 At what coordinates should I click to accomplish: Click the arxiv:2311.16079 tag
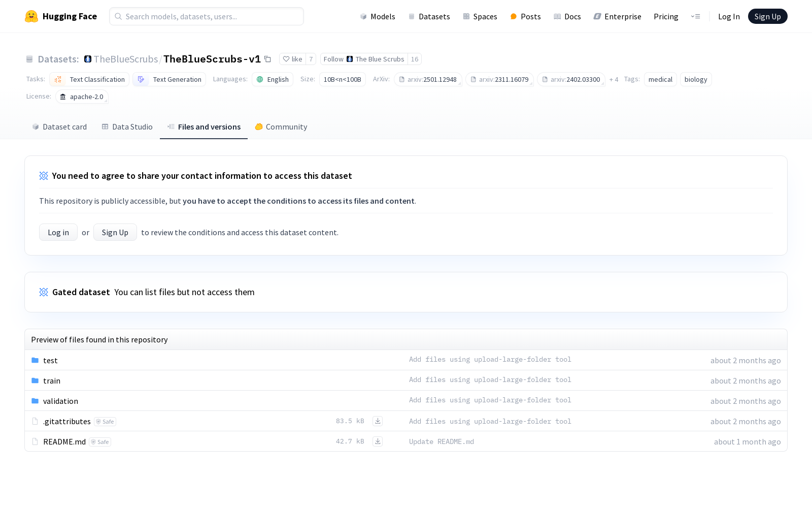click(499, 79)
